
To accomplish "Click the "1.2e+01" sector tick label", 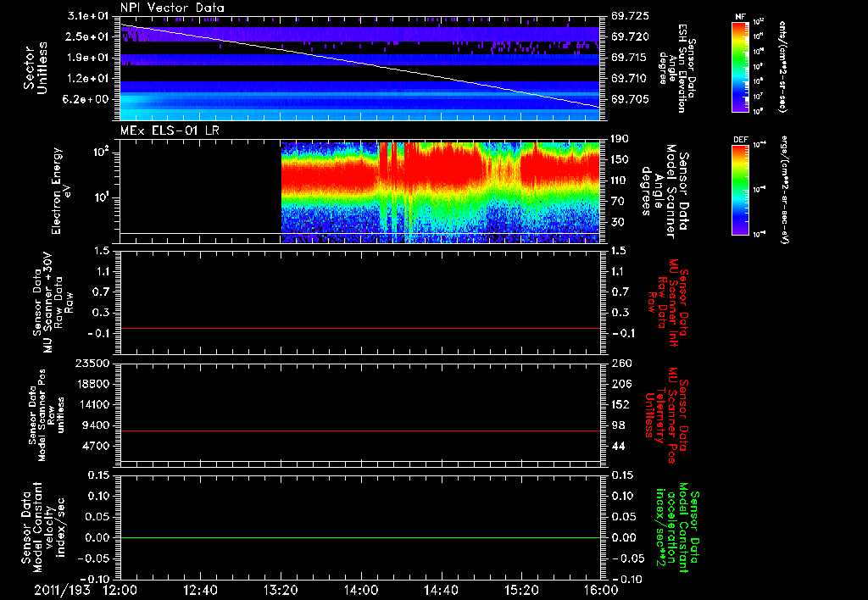I will click(88, 78).
